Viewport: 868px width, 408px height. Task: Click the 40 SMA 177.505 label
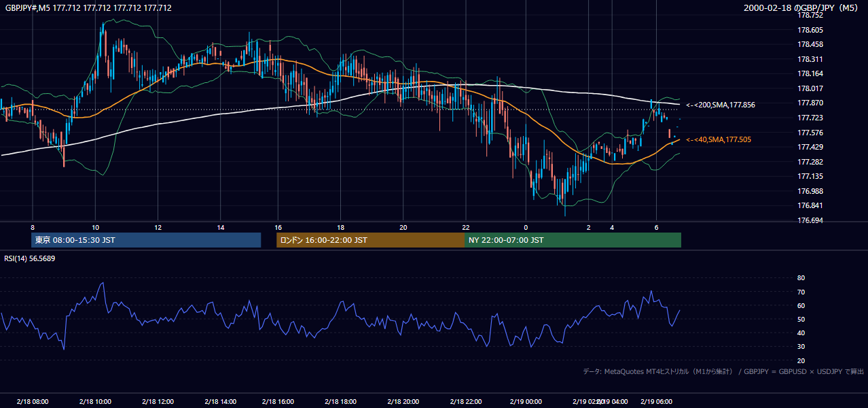click(718, 139)
